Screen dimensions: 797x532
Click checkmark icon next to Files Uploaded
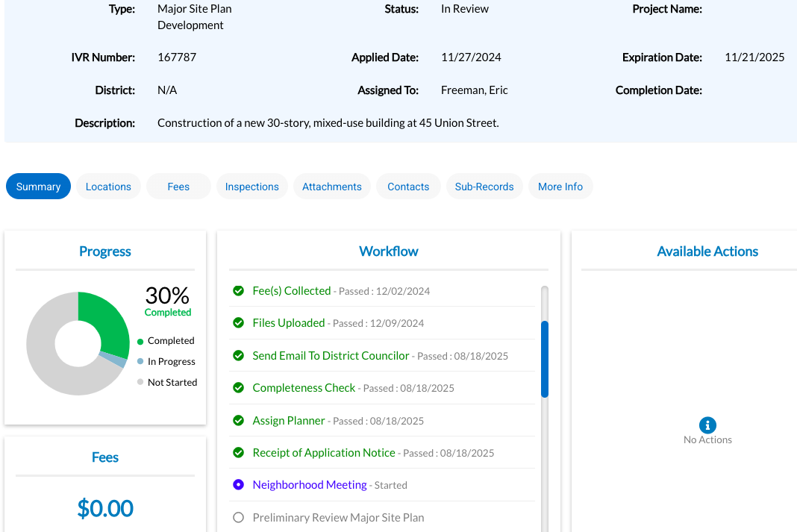pos(238,323)
